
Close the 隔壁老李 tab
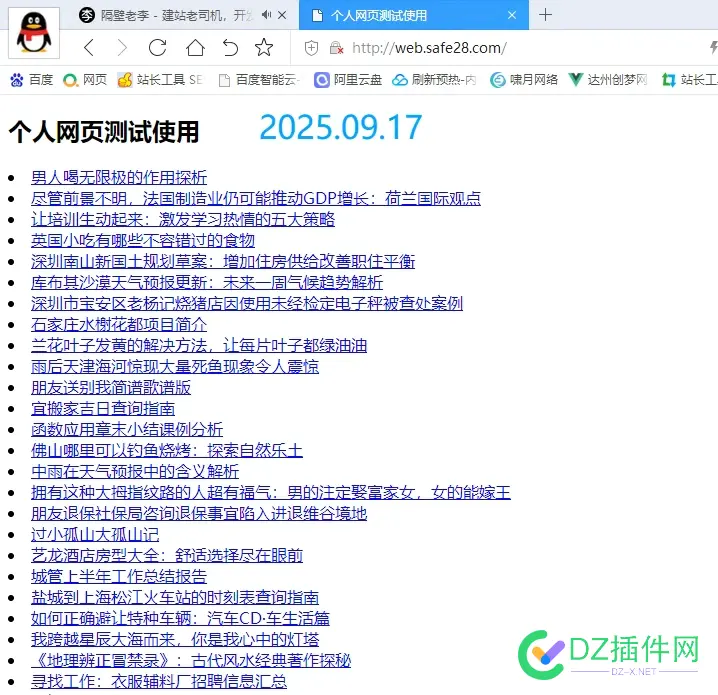282,15
